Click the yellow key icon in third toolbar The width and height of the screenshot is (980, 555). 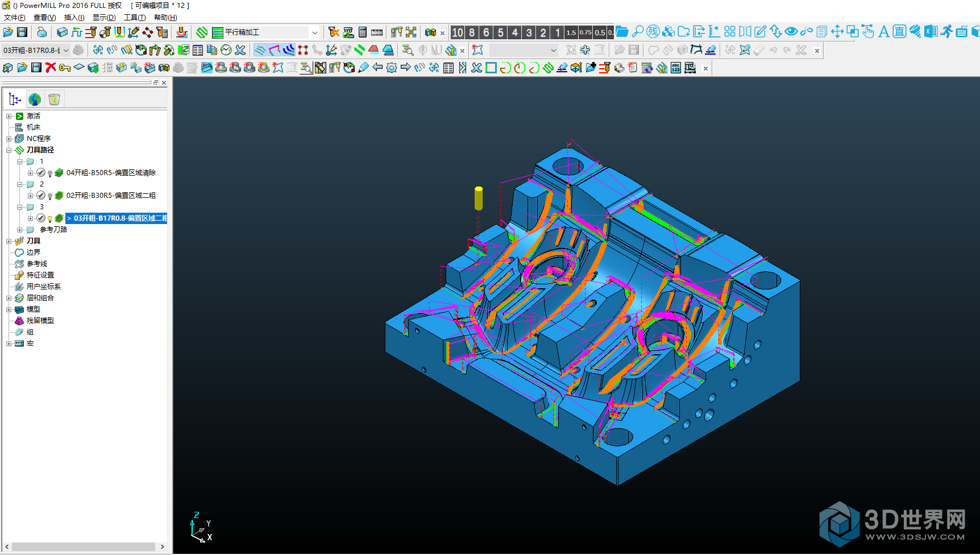[x=65, y=68]
